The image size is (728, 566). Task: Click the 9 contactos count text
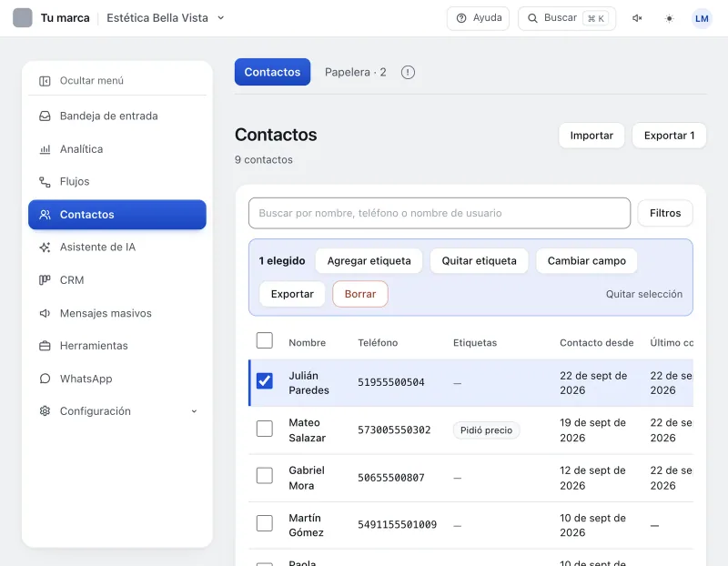pyautogui.click(x=263, y=160)
